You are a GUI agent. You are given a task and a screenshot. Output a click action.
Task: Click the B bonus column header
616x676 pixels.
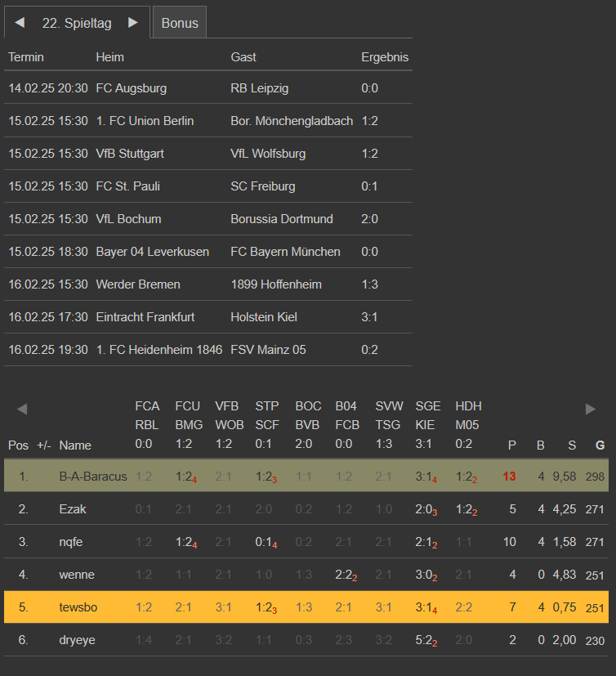click(x=540, y=445)
